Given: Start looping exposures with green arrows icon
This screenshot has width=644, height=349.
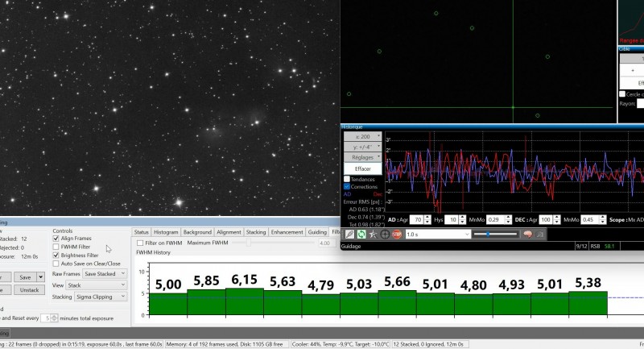Looking at the screenshot, I should click(361, 235).
